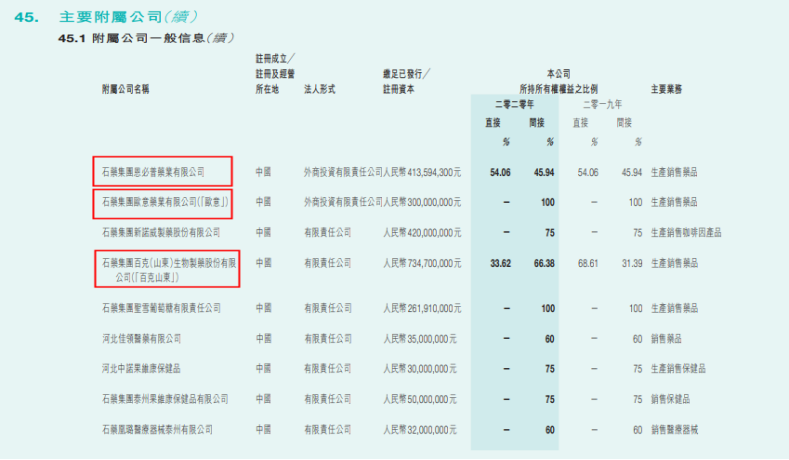
Task: Select the 河北佳領醫藥有限公司 row name
Action: pyautogui.click(x=145, y=339)
